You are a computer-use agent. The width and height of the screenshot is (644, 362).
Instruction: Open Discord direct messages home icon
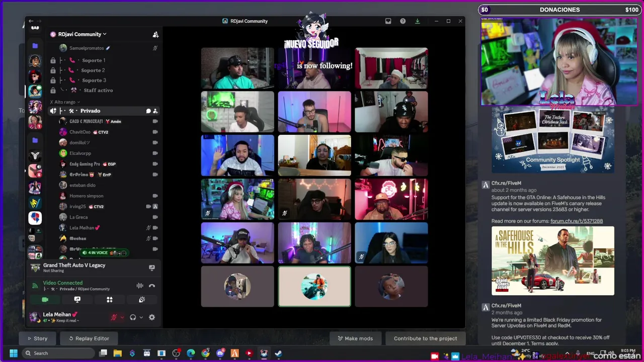coord(35,28)
